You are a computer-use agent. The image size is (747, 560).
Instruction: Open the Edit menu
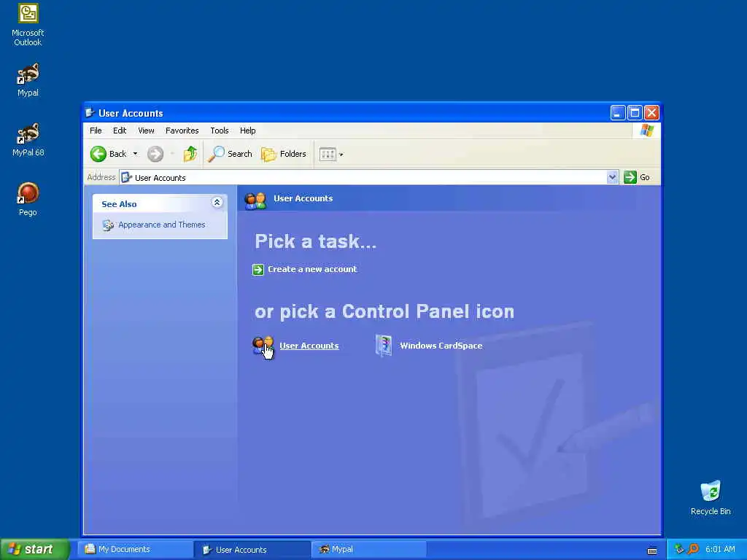point(120,131)
